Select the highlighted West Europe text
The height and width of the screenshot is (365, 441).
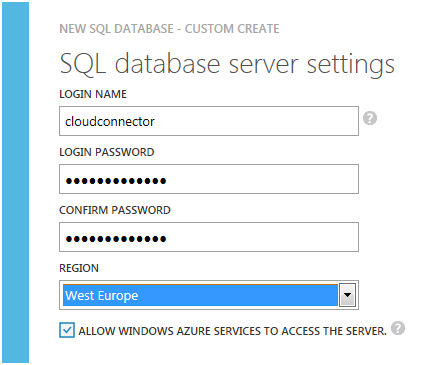click(102, 296)
